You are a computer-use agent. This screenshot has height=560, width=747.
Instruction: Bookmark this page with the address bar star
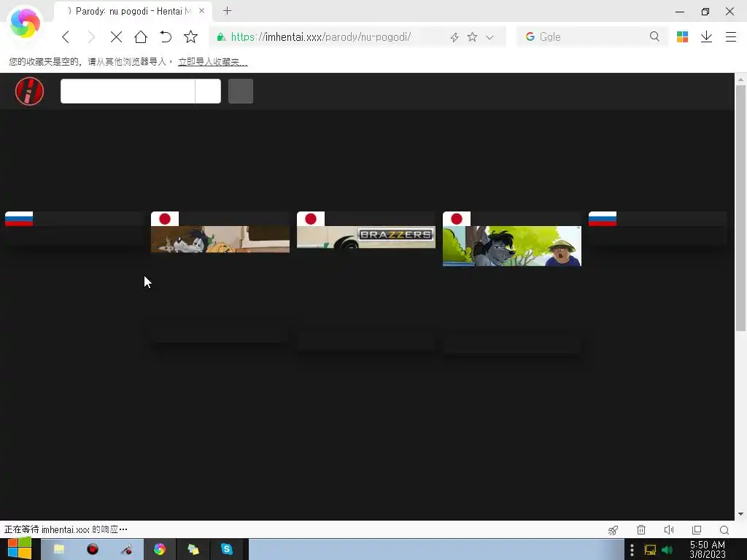[472, 37]
